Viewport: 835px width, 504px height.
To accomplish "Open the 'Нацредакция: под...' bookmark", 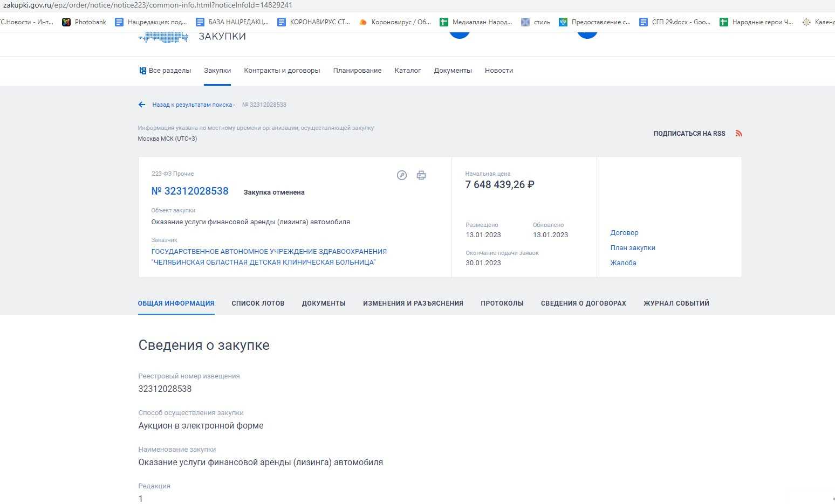I will click(x=150, y=22).
